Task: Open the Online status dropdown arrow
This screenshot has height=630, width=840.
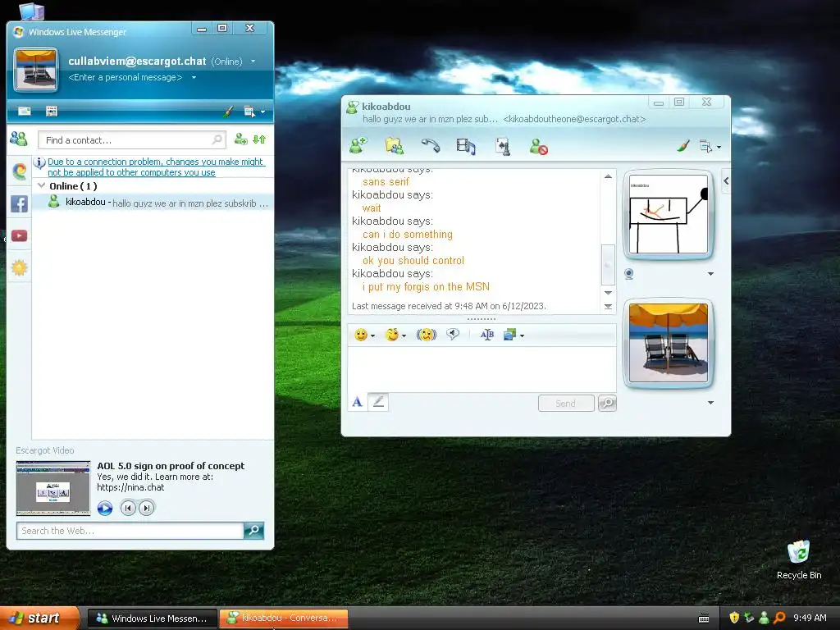Action: tap(253, 61)
